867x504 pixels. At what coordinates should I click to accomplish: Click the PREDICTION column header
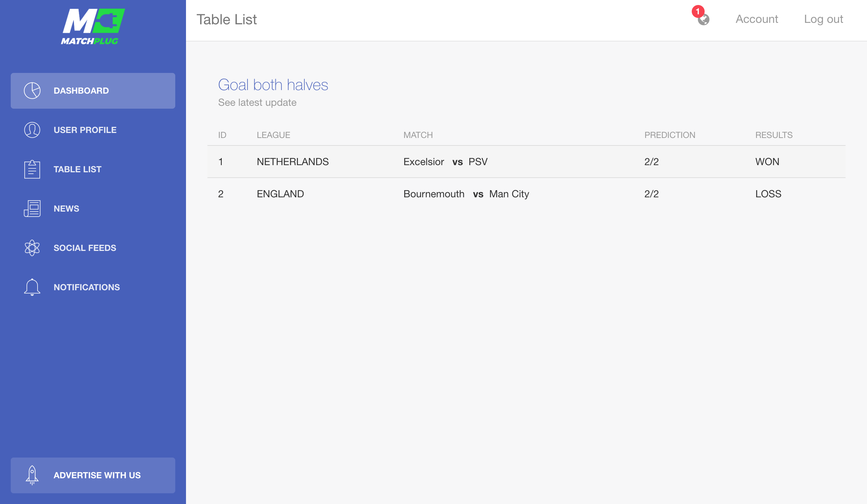(670, 135)
